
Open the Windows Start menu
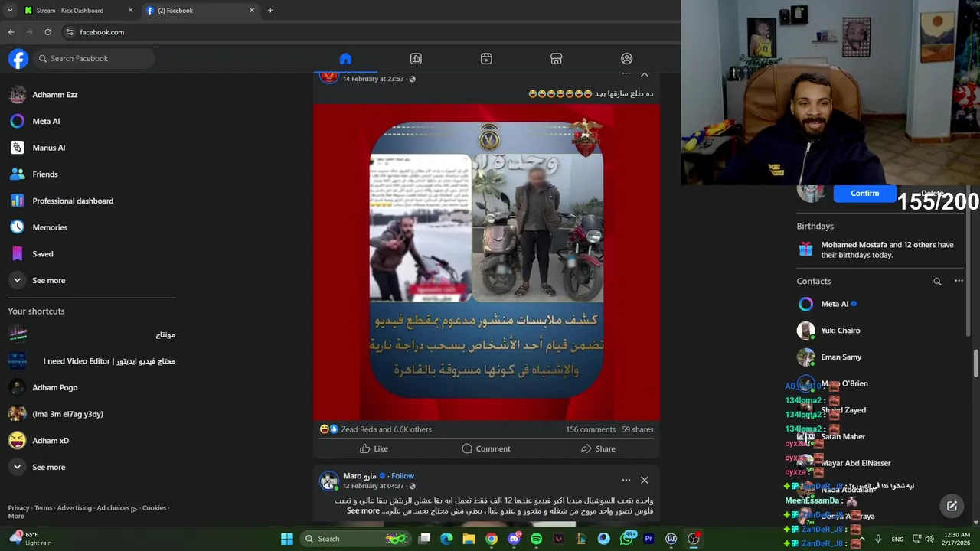pyautogui.click(x=286, y=539)
